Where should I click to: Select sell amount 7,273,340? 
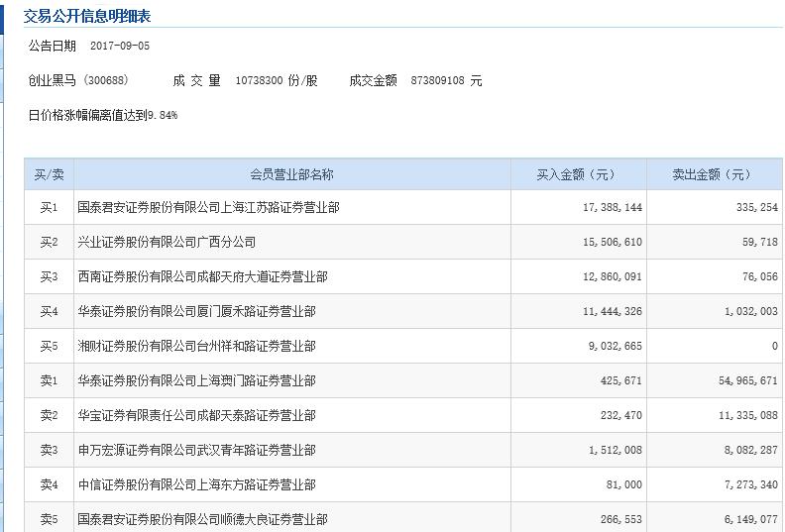[751, 484]
